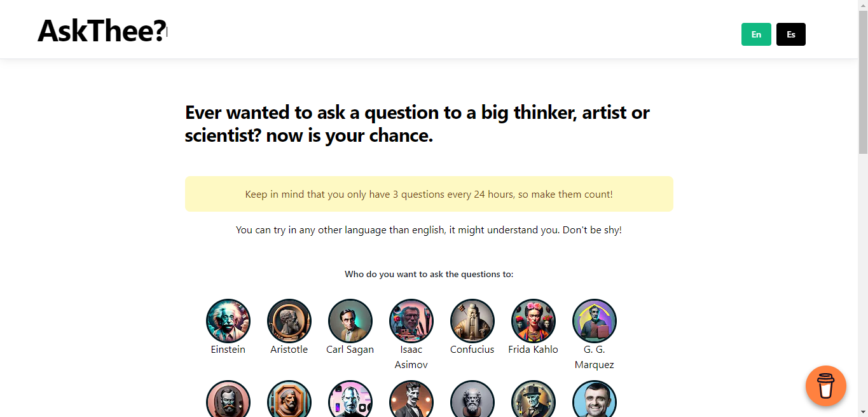Select the grey bearded statue avatar
This screenshot has width=868, height=417.
click(472, 399)
